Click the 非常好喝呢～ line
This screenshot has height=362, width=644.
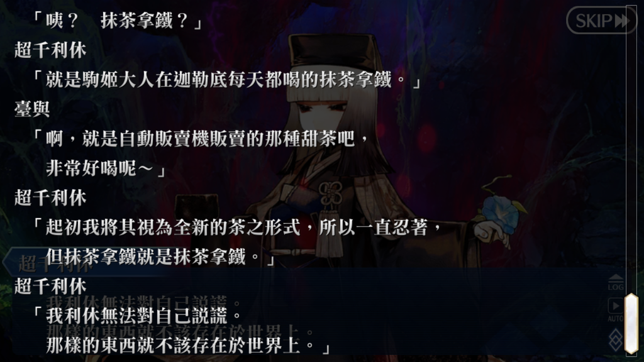pos(106,168)
